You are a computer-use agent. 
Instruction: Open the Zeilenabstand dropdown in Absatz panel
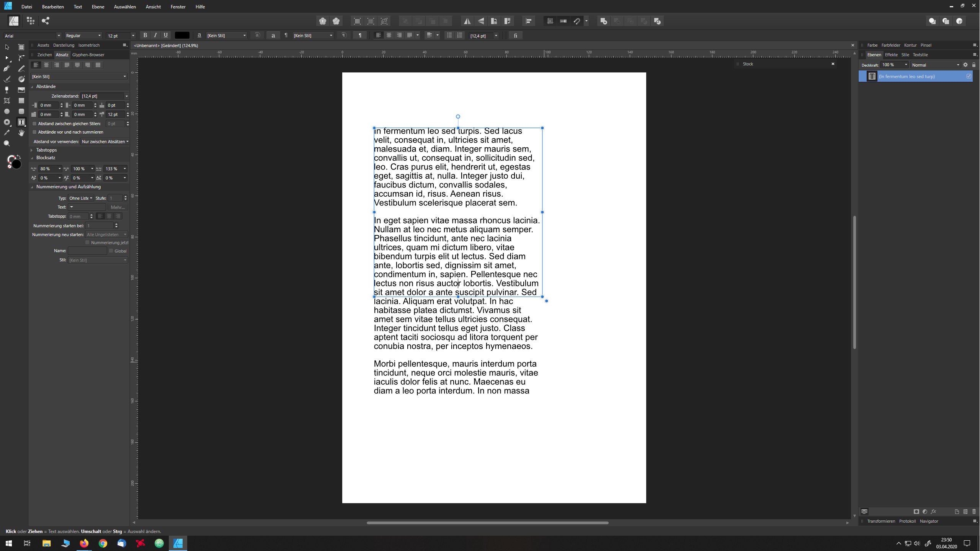[127, 96]
